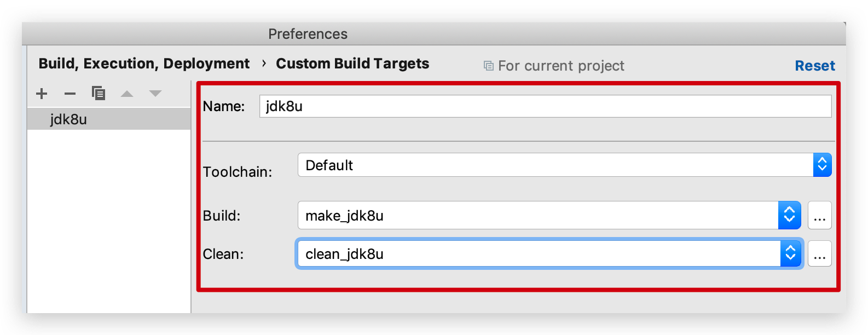Click the Name text field
The image size is (868, 335).
point(545,106)
